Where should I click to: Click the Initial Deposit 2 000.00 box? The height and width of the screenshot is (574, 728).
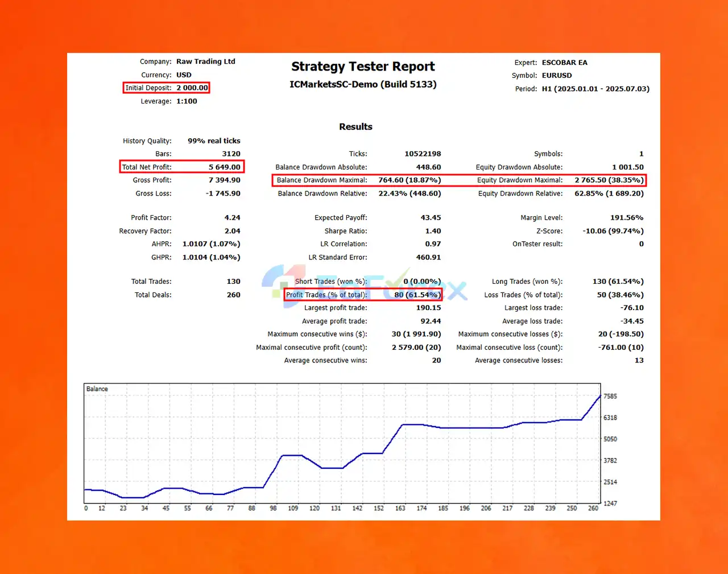pos(166,88)
